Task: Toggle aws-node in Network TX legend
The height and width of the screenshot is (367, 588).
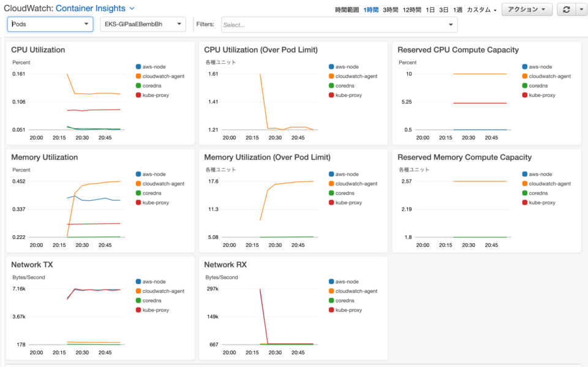Action: click(x=151, y=281)
